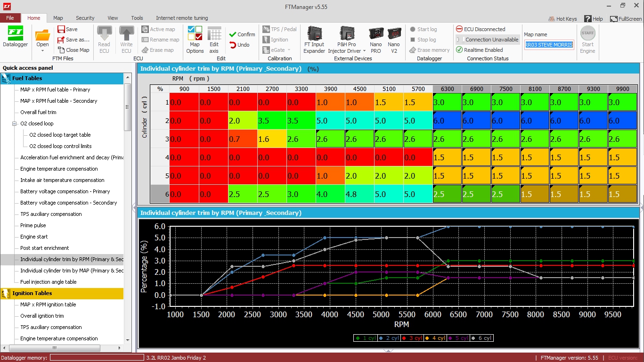Open Hot Keys link

pyautogui.click(x=562, y=19)
